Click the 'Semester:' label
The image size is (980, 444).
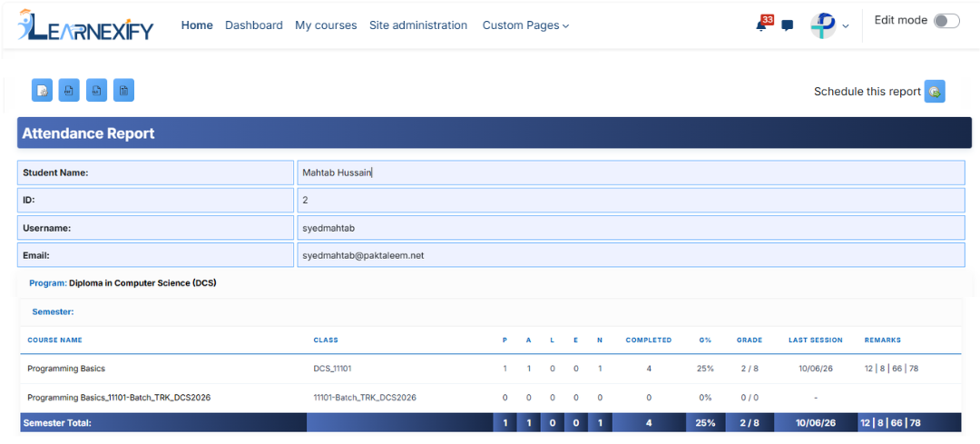coord(54,311)
